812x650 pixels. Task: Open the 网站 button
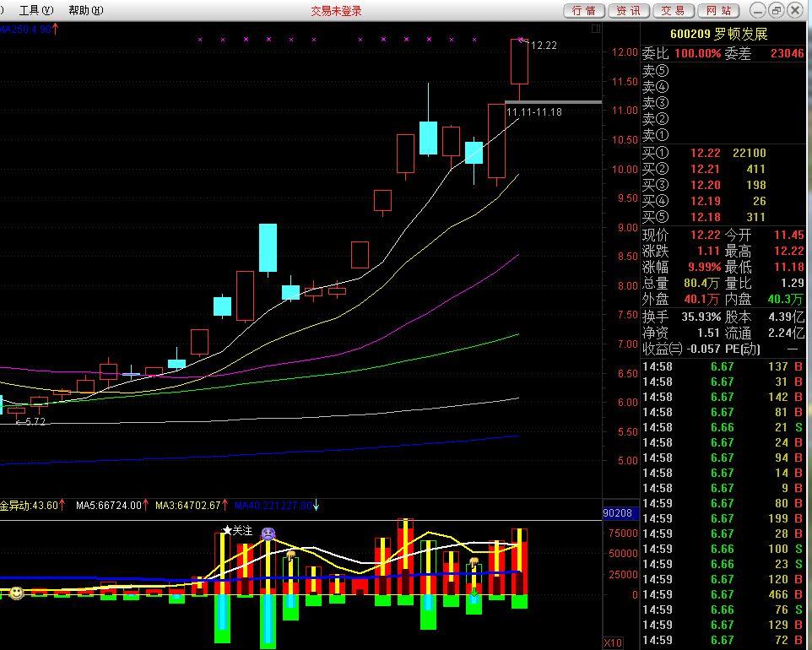pyautogui.click(x=717, y=10)
